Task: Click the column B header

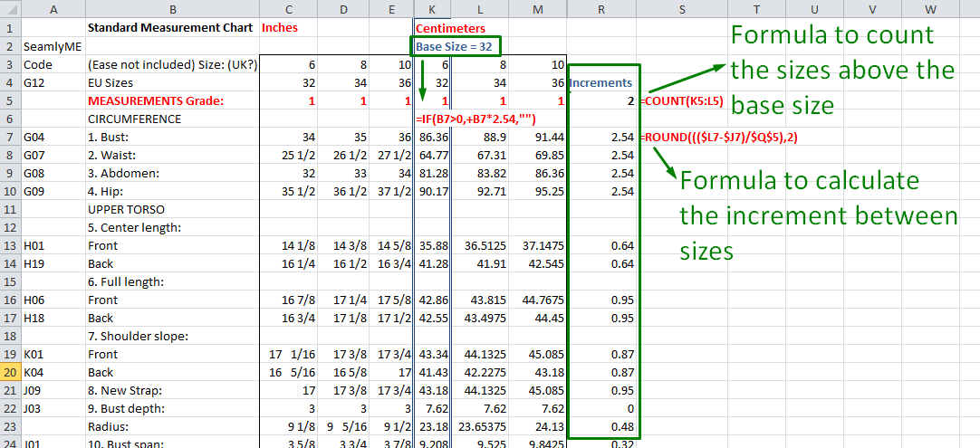Action: click(x=171, y=9)
